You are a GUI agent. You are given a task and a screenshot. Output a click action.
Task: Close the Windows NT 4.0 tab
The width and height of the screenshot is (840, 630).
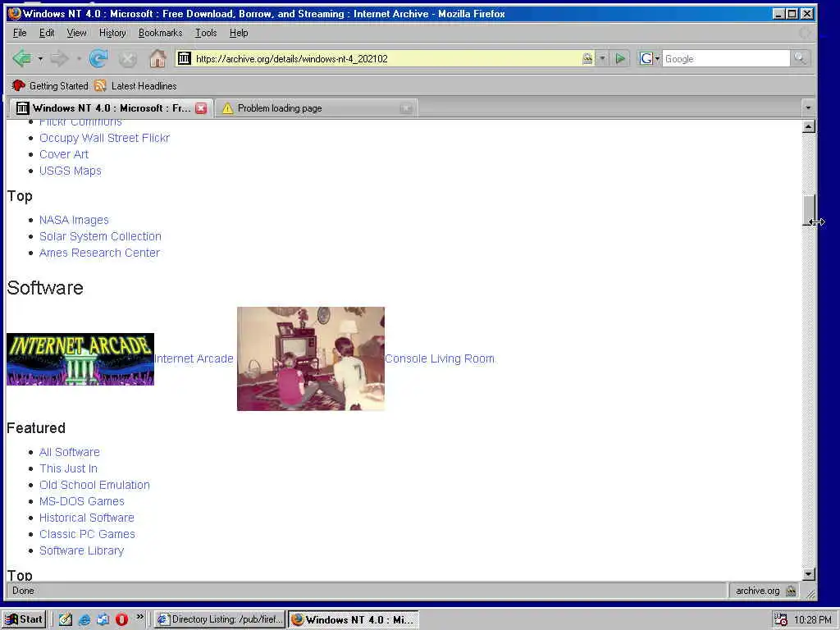pyautogui.click(x=201, y=108)
